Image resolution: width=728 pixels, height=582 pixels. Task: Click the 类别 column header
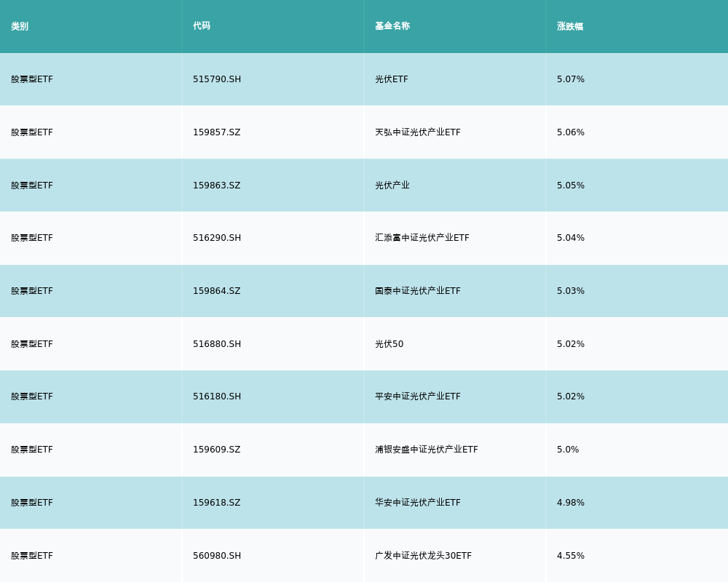click(x=20, y=26)
